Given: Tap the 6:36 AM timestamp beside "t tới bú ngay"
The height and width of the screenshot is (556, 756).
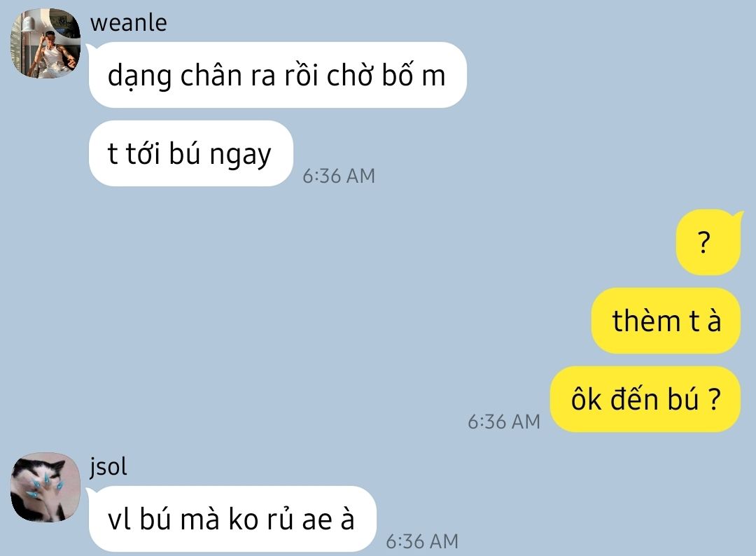Looking at the screenshot, I should 339,176.
